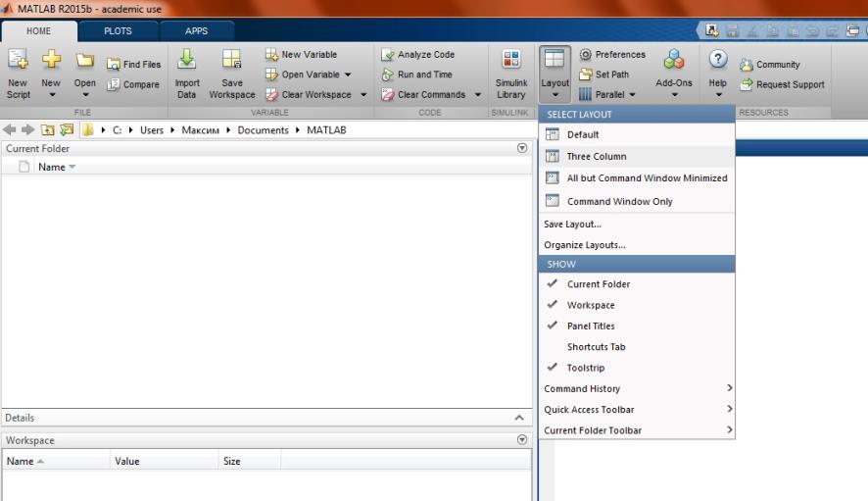Switch to the APPS tab
Image resolution: width=868 pixels, height=501 pixels.
pyautogui.click(x=197, y=31)
